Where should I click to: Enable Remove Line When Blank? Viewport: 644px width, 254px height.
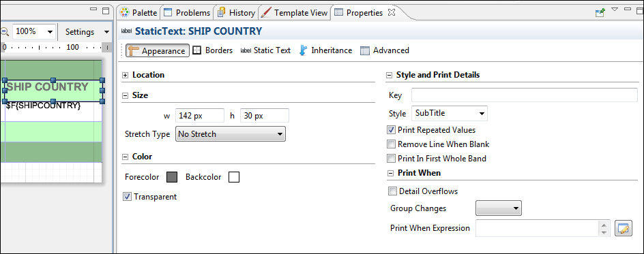pyautogui.click(x=392, y=144)
